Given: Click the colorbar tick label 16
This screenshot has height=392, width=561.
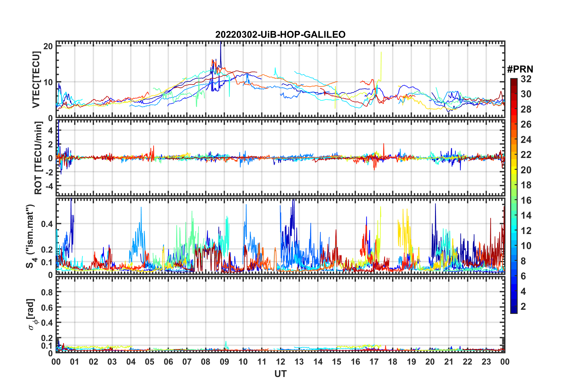Looking at the screenshot, I should pyautogui.click(x=526, y=200).
